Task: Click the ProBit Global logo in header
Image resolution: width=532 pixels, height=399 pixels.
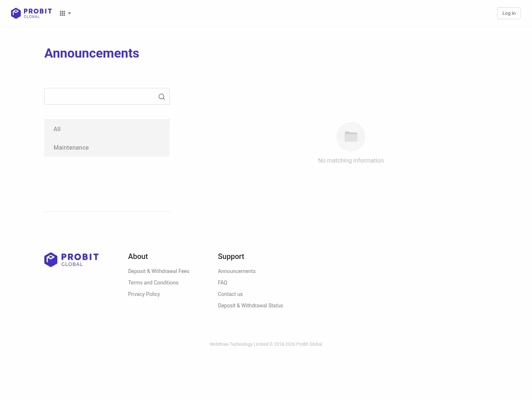Action: pos(31,13)
